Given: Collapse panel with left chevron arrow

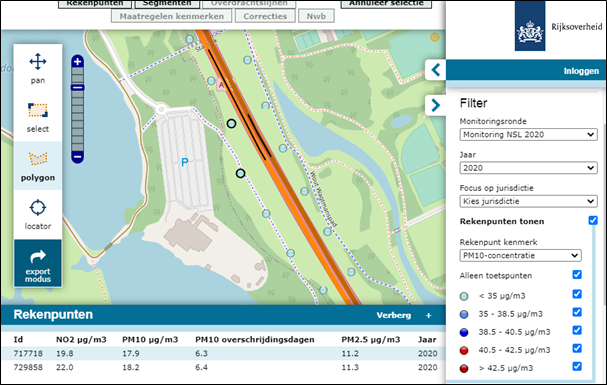Looking at the screenshot, I should point(436,70).
